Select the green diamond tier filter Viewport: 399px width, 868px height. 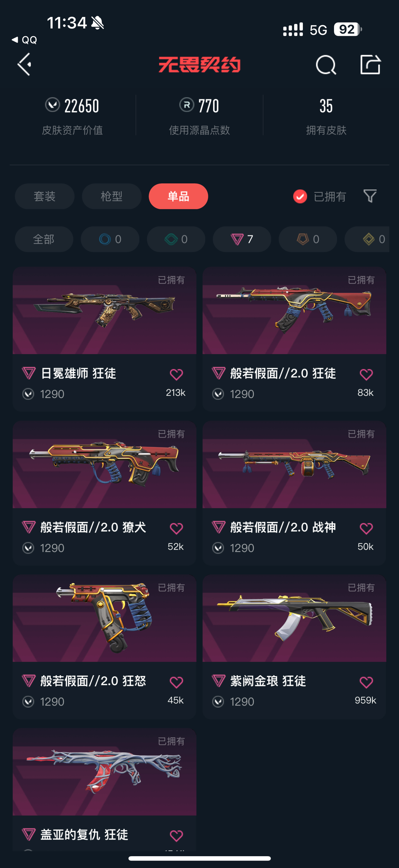click(176, 239)
